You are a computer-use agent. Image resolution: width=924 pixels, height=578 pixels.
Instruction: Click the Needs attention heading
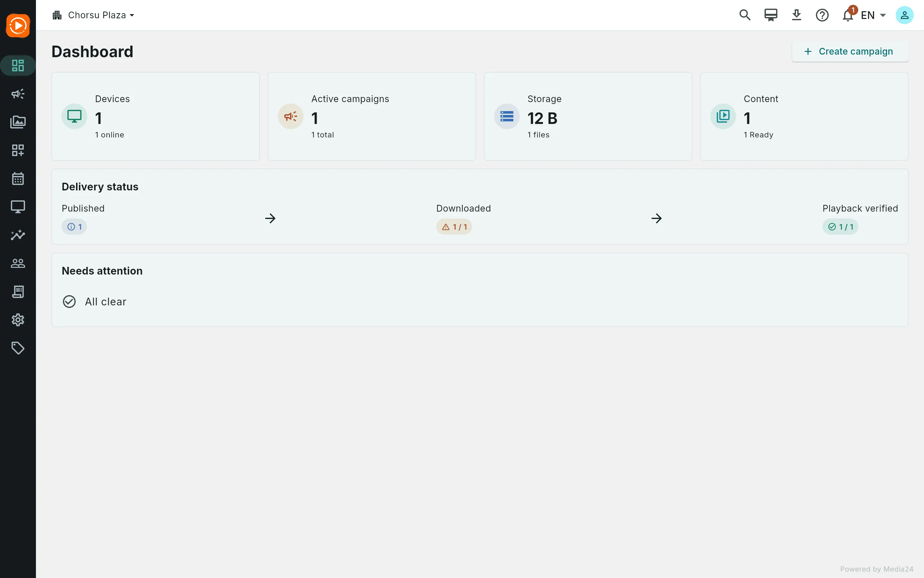[x=102, y=271]
